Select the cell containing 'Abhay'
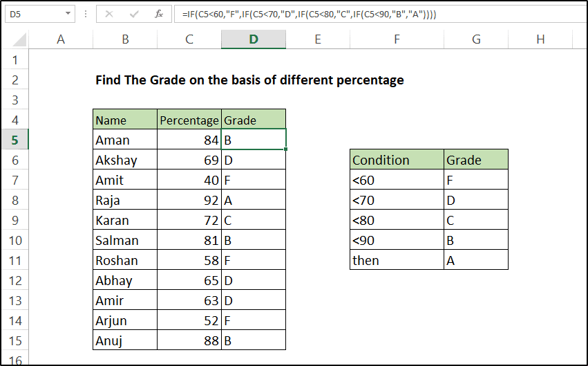 (125, 280)
